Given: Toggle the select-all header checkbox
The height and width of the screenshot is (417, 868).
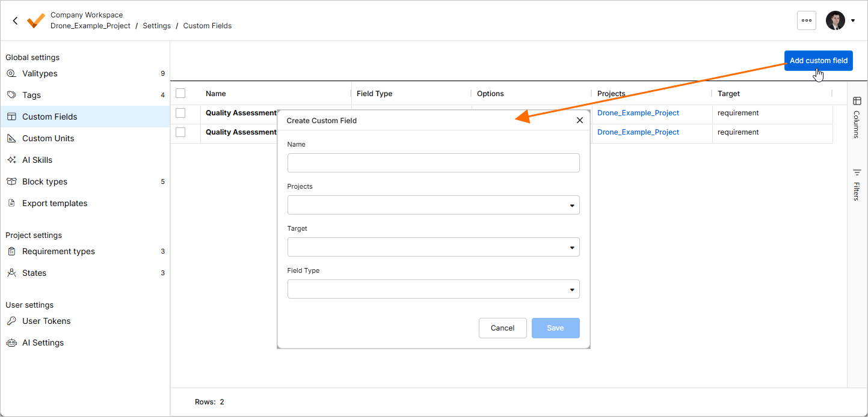Looking at the screenshot, I should tap(180, 93).
